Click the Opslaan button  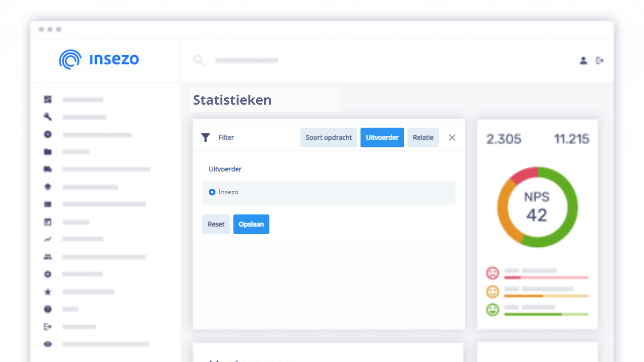point(251,224)
